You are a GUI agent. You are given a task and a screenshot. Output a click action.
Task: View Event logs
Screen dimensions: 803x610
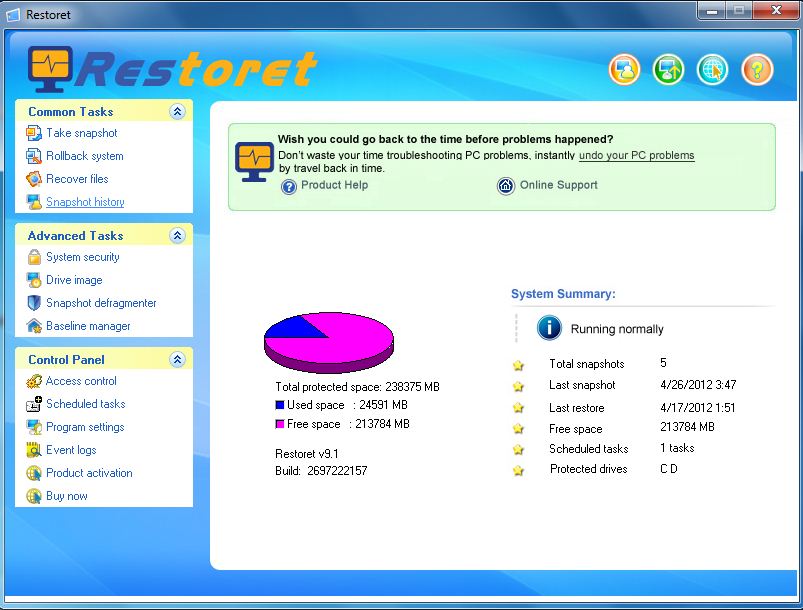(x=71, y=450)
